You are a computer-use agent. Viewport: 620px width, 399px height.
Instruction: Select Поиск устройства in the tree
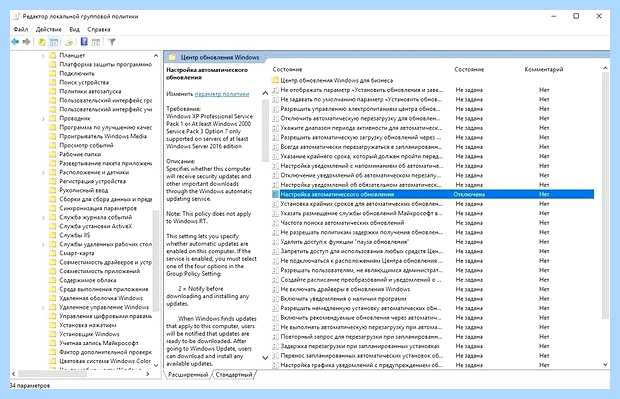tap(84, 82)
